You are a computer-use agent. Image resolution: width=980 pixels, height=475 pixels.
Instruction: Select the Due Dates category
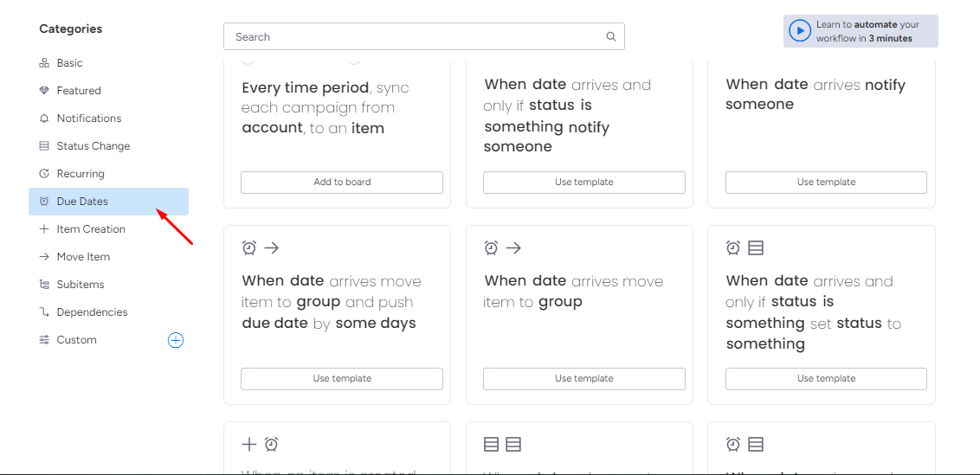coord(82,202)
